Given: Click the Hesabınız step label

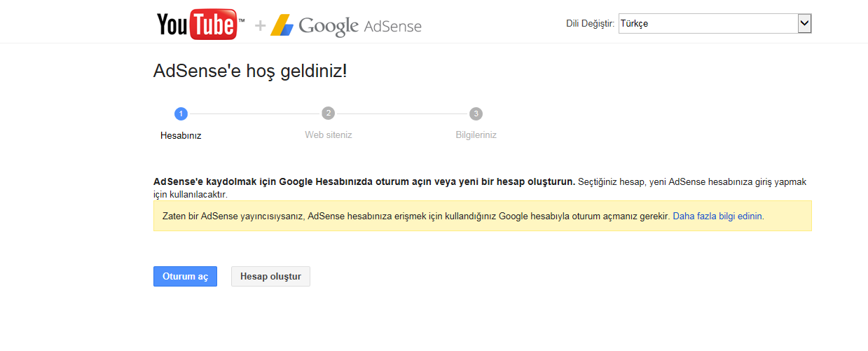Looking at the screenshot, I should click(181, 136).
